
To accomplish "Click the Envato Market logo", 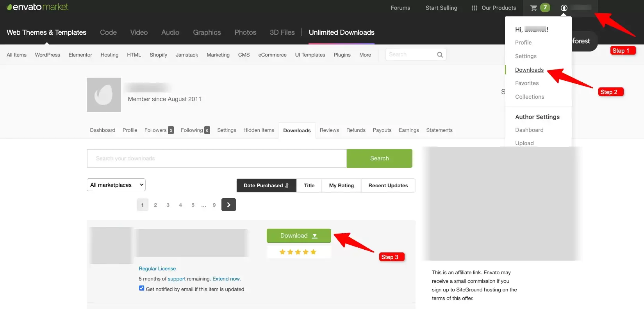I will click(37, 7).
